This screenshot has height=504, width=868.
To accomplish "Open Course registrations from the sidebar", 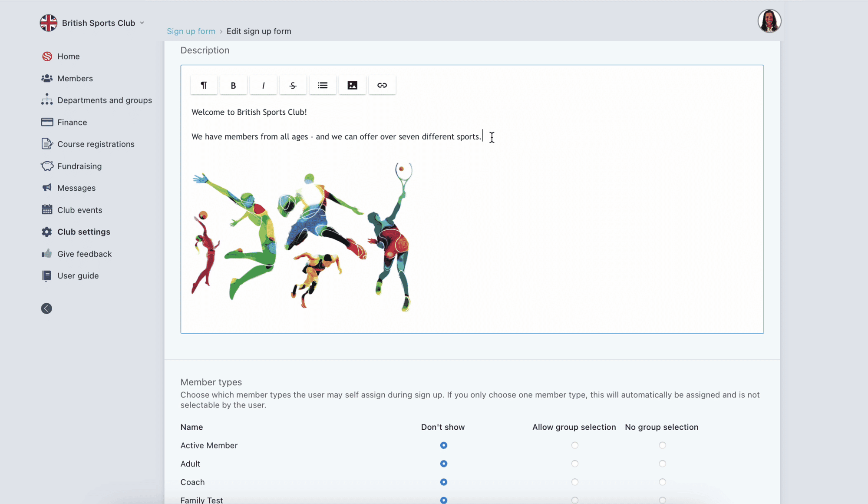I will click(96, 144).
